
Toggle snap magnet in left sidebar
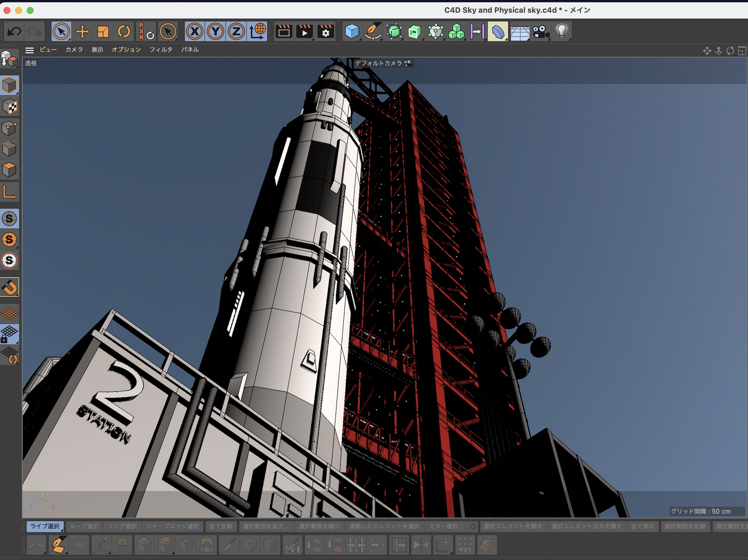coord(10,287)
